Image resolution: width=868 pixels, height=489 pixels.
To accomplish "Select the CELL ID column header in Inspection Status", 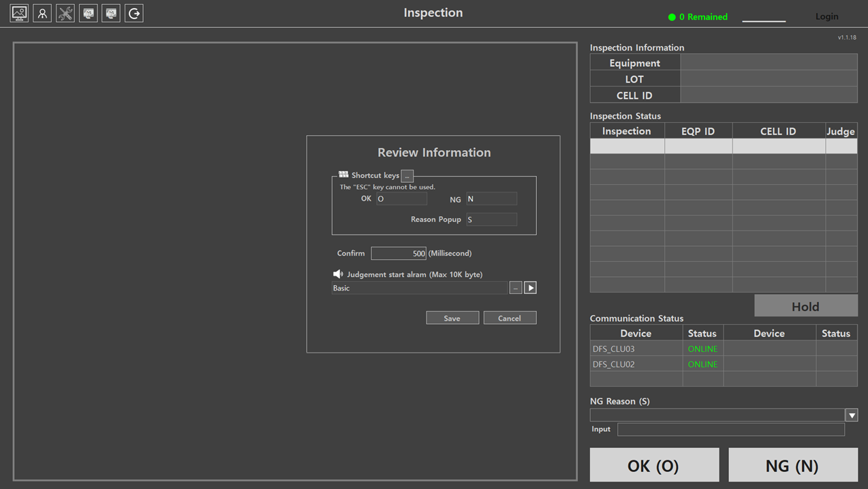I will pyautogui.click(x=779, y=131).
